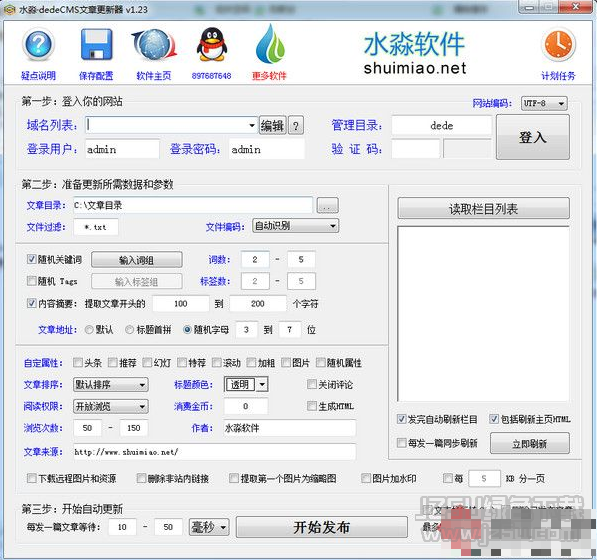Click the QQ penguin icon 897687648
Screen dimensions: 597x560
click(212, 45)
